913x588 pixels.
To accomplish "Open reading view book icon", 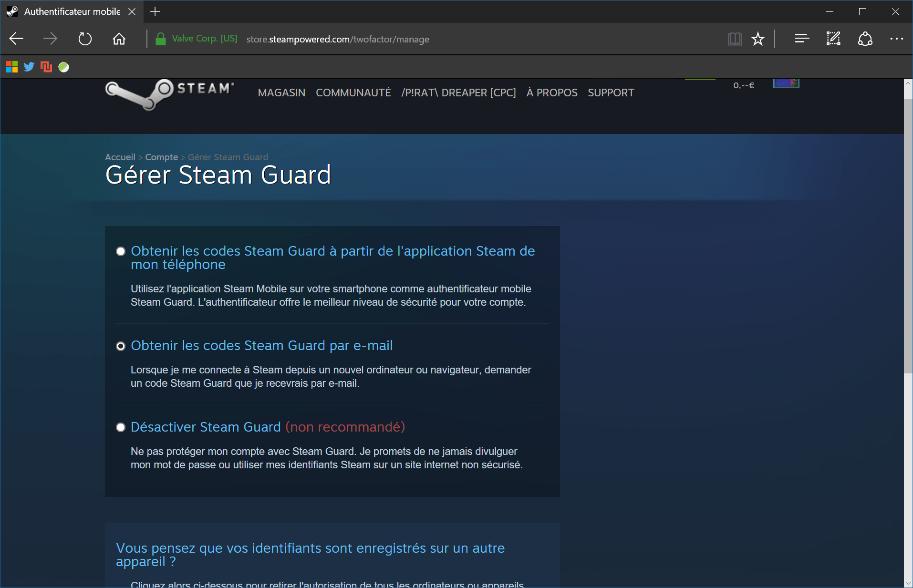I will 735,39.
